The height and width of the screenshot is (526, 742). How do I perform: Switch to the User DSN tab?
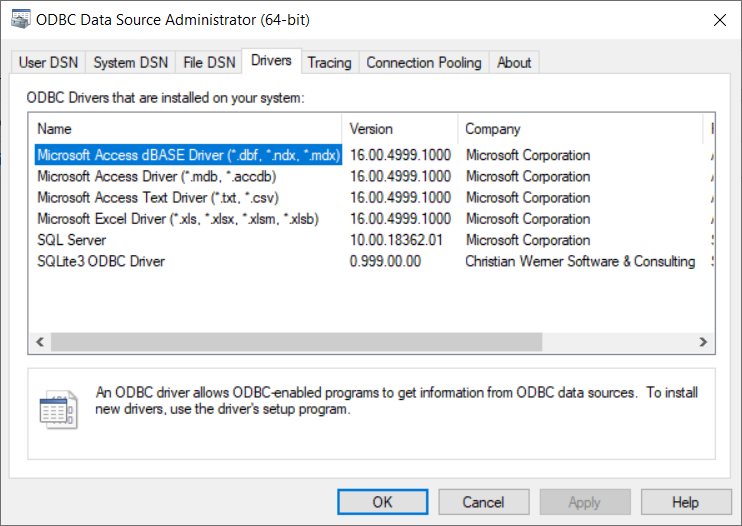[47, 62]
